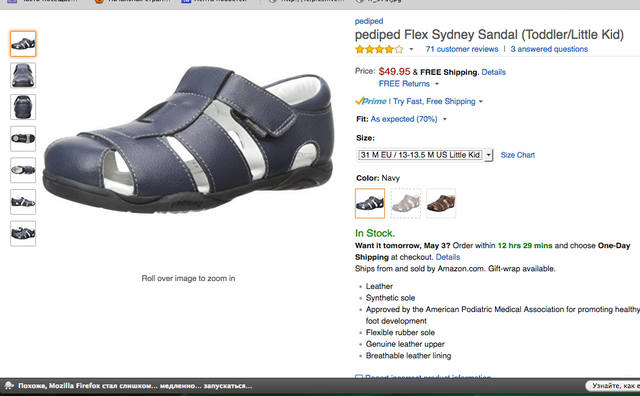This screenshot has height=396, width=640.
Task: View the top-down sandal thumbnail
Action: [x=23, y=139]
